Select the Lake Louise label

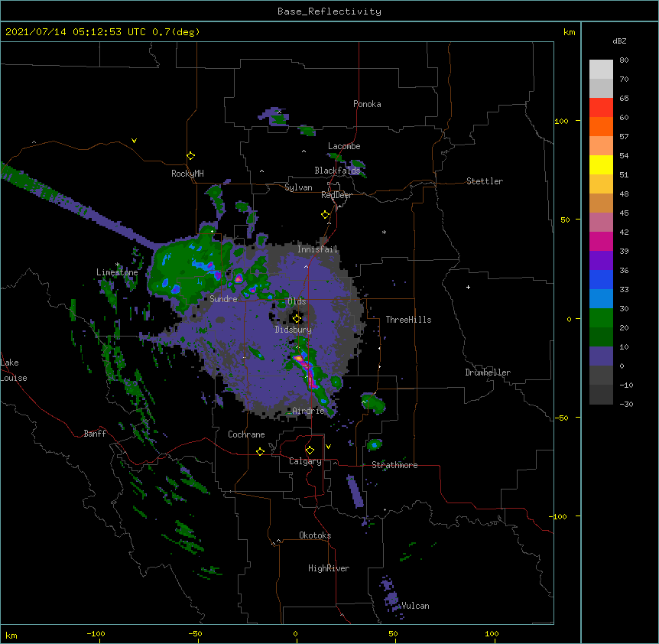click(x=13, y=370)
